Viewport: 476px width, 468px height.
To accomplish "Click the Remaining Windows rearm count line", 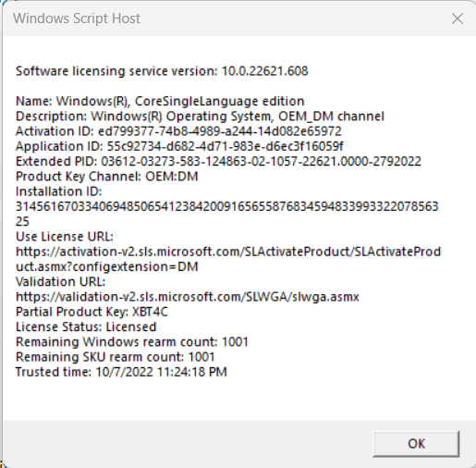I will (132, 342).
